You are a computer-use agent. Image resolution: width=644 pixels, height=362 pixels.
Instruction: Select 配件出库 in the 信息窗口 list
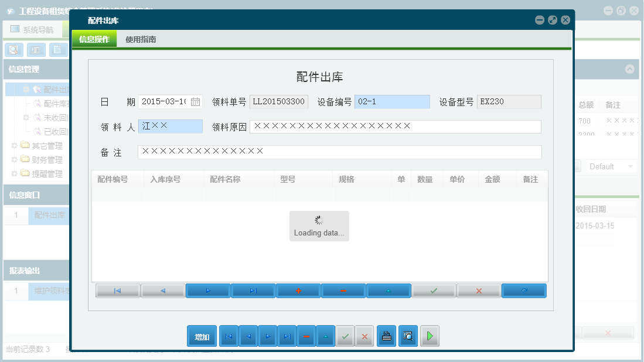point(49,216)
